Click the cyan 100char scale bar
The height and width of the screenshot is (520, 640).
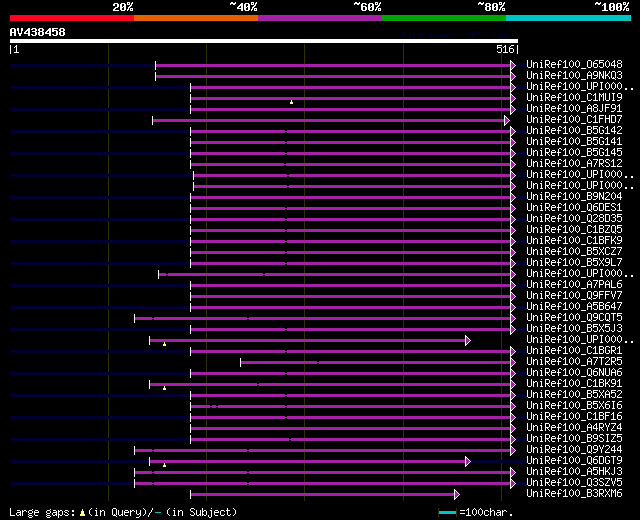pyautogui.click(x=447, y=513)
